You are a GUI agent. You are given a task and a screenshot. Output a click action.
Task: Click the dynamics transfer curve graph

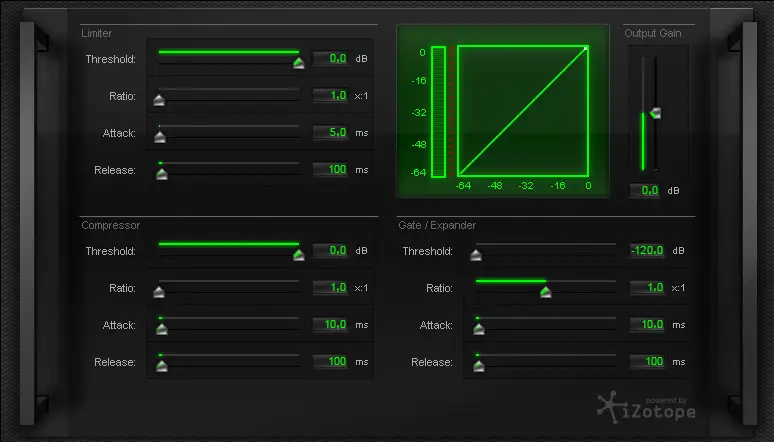[523, 111]
